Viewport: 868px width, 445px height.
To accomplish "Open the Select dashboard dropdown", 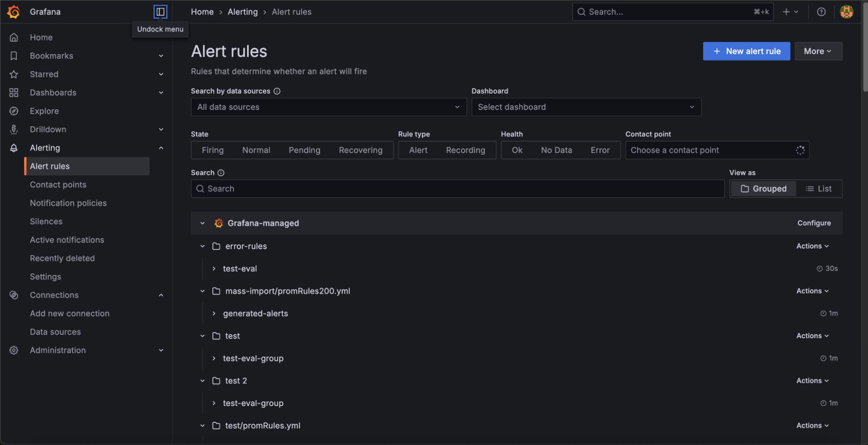I will tap(586, 107).
